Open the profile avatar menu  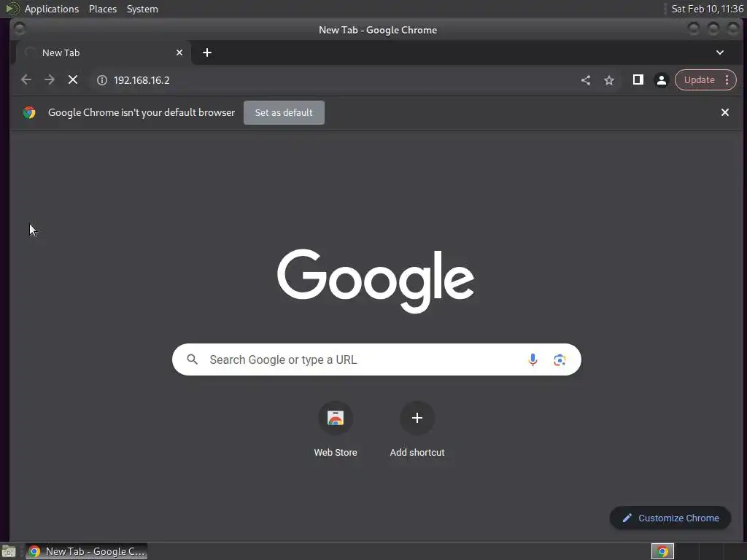(661, 80)
